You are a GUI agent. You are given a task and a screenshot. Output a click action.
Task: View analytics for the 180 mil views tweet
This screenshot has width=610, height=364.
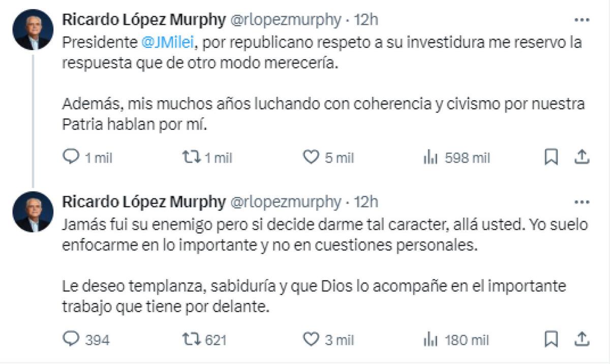coord(430,336)
